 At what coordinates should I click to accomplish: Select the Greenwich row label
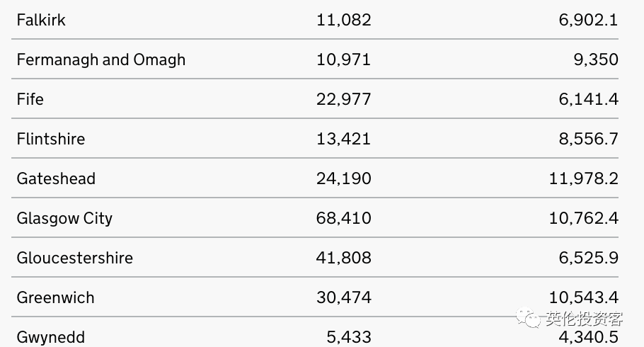click(55, 297)
